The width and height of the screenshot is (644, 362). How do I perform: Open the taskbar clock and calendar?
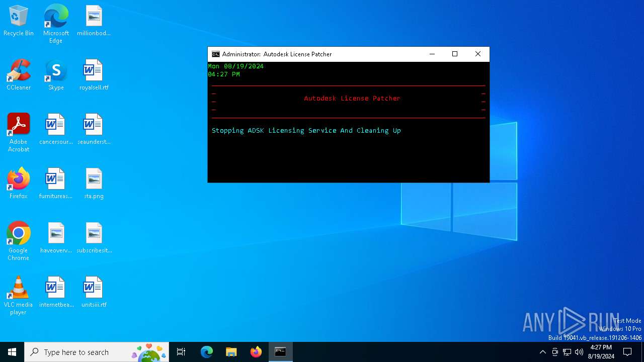point(601,352)
